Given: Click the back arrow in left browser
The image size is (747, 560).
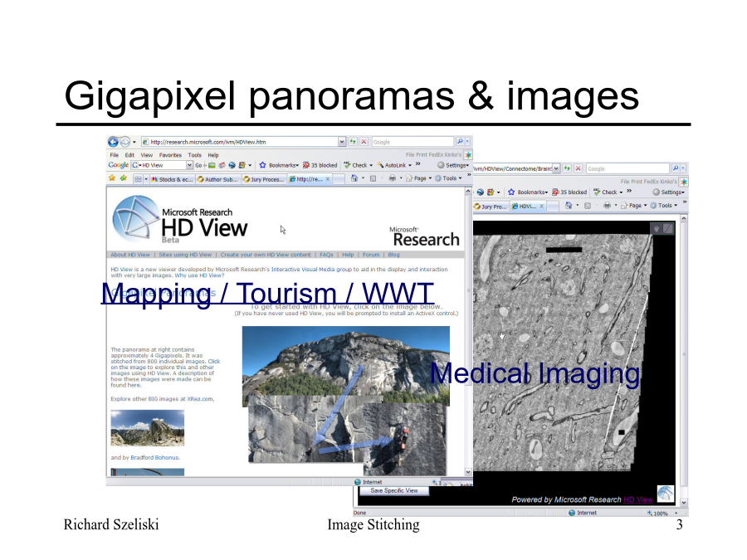Looking at the screenshot, I should (x=114, y=142).
